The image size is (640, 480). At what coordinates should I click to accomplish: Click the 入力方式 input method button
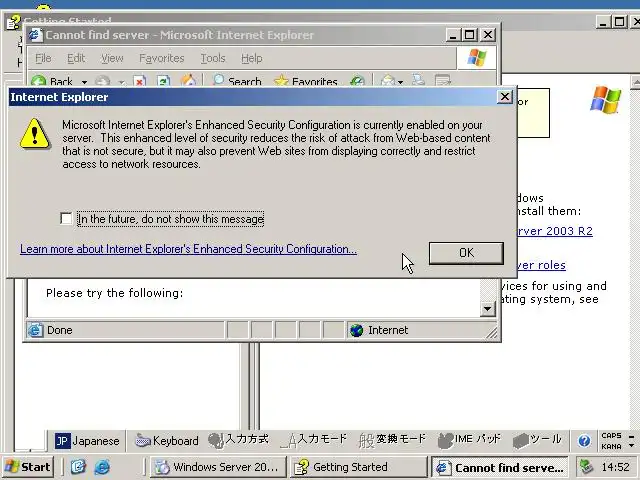238,440
